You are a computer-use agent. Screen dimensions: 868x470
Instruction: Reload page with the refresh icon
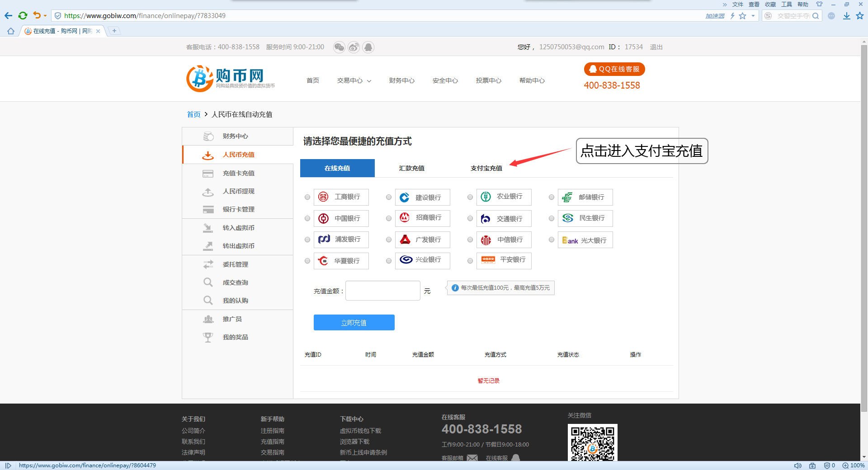coord(23,15)
